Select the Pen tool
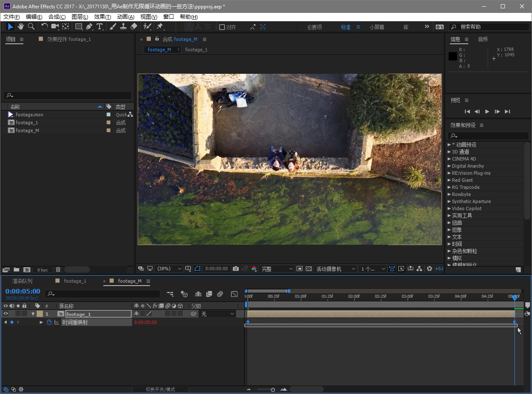Image resolution: width=532 pixels, height=394 pixels. [x=89, y=27]
